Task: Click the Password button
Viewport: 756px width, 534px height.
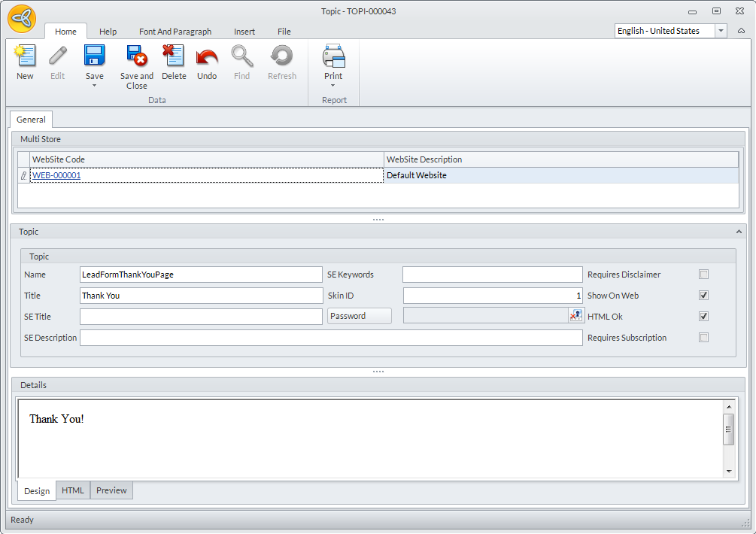Action: [x=360, y=316]
